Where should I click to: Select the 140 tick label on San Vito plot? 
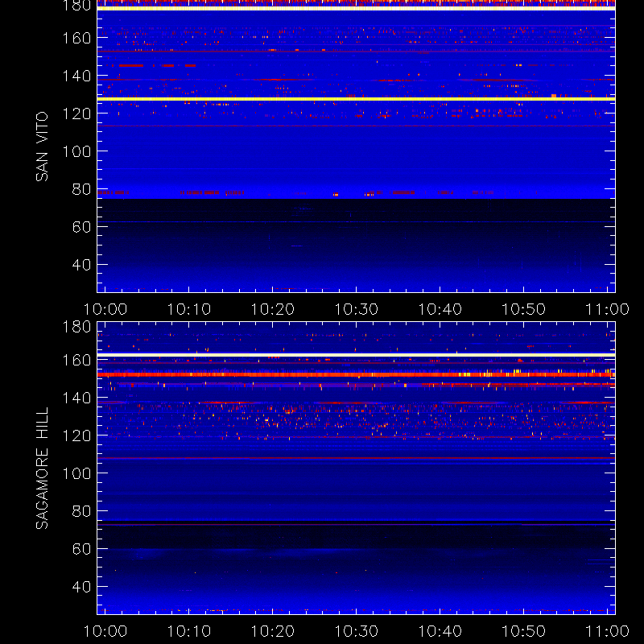pos(76,76)
